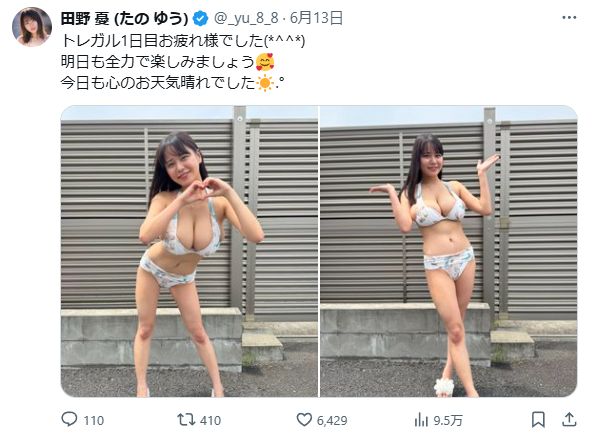Bookmark this post
Image resolution: width=593 pixels, height=440 pixels.
coord(538,420)
